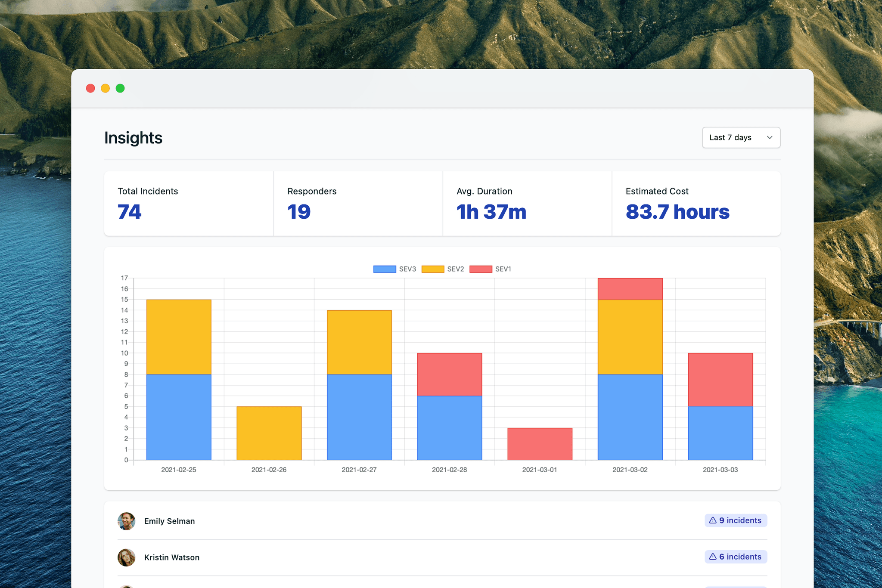Click the Estimated Cost card
The width and height of the screenshot is (882, 588).
pyautogui.click(x=696, y=204)
